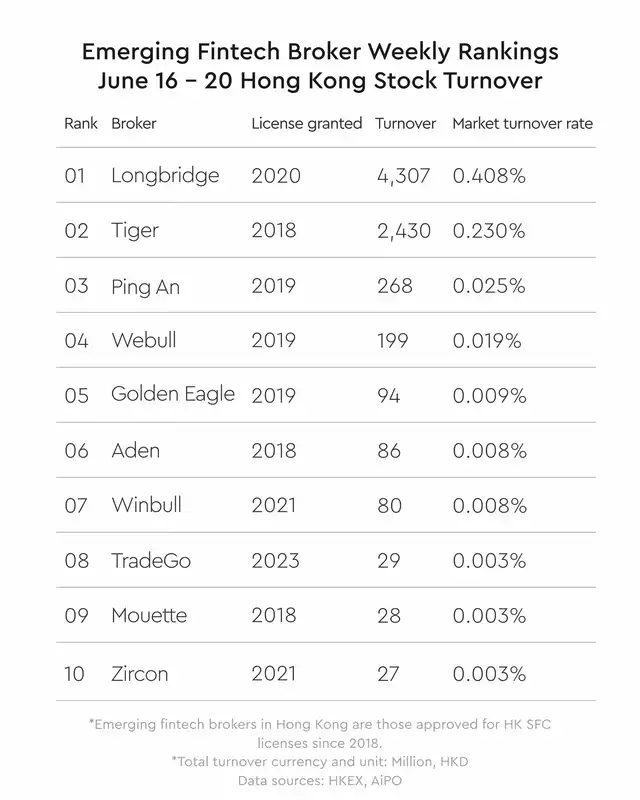This screenshot has height=800, width=640.
Task: Click the Rank column header
Action: point(81,123)
